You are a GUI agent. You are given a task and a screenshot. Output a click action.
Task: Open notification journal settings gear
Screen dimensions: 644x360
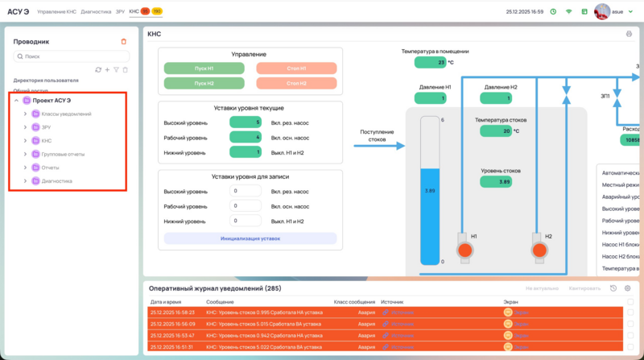click(628, 288)
